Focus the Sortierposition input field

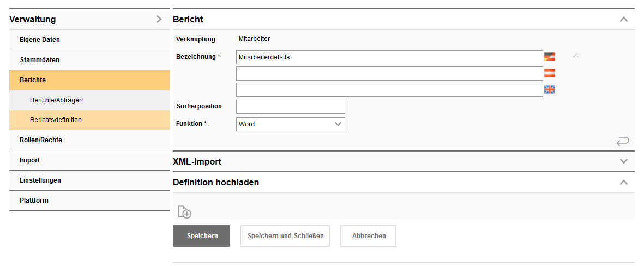point(290,107)
